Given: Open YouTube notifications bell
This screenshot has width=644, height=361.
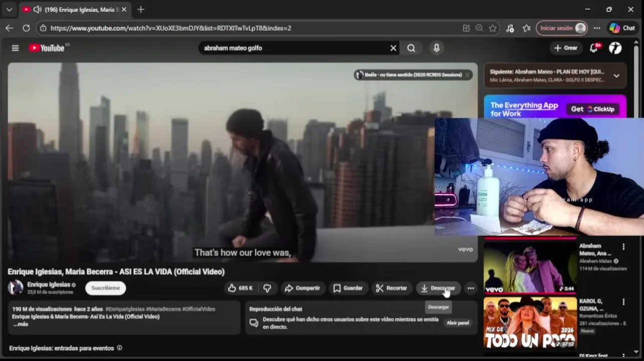Looking at the screenshot, I should [x=594, y=48].
